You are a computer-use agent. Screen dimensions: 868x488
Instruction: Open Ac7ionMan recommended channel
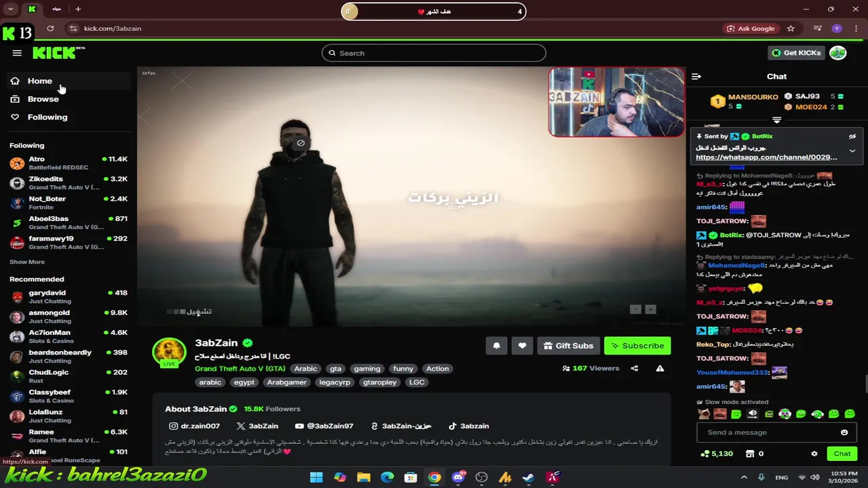pos(68,336)
